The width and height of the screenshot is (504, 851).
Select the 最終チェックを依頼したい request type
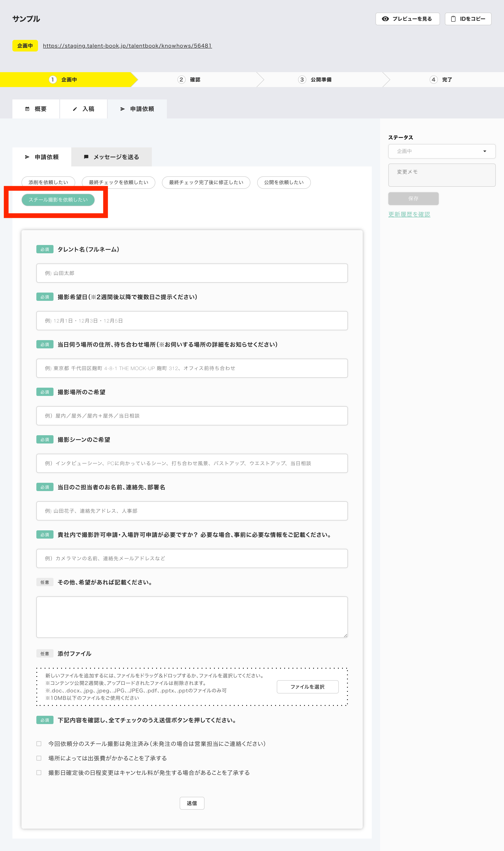coord(119,183)
